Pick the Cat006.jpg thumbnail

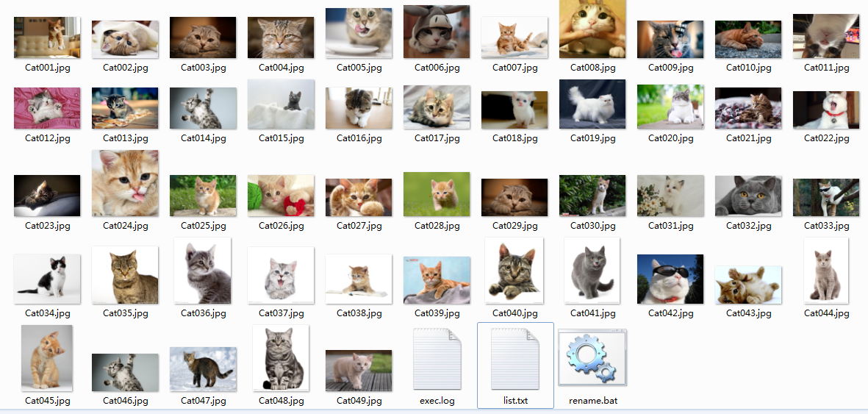(437, 32)
